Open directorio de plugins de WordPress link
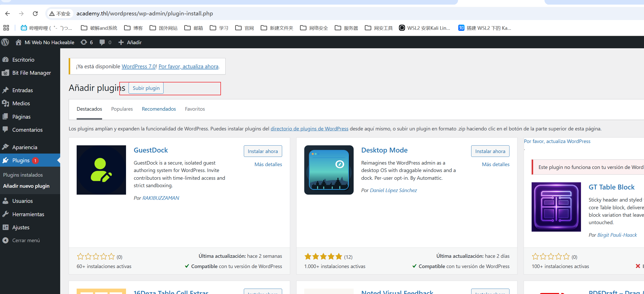 309,129
